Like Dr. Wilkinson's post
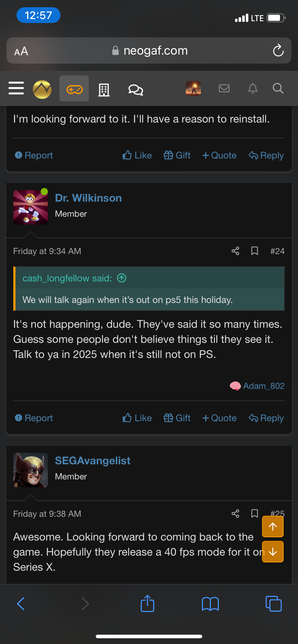298x644 pixels. click(x=137, y=418)
